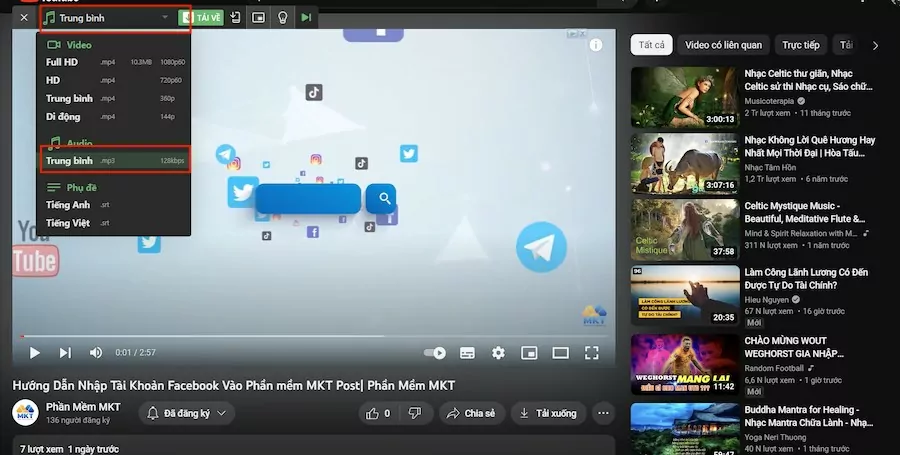The image size is (900, 455).
Task: Select the Tất cả filter chip
Action: pos(651,45)
